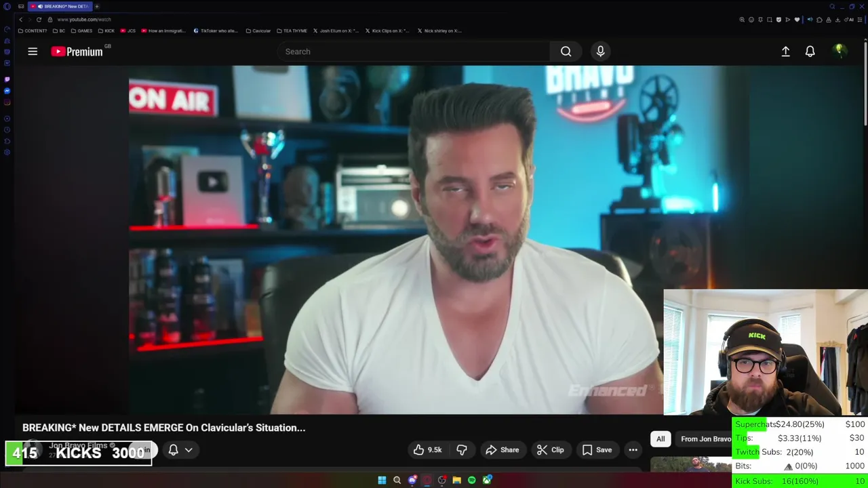Image resolution: width=868 pixels, height=488 pixels.
Task: Open the Clavicular bookmarks folder
Action: click(258, 30)
